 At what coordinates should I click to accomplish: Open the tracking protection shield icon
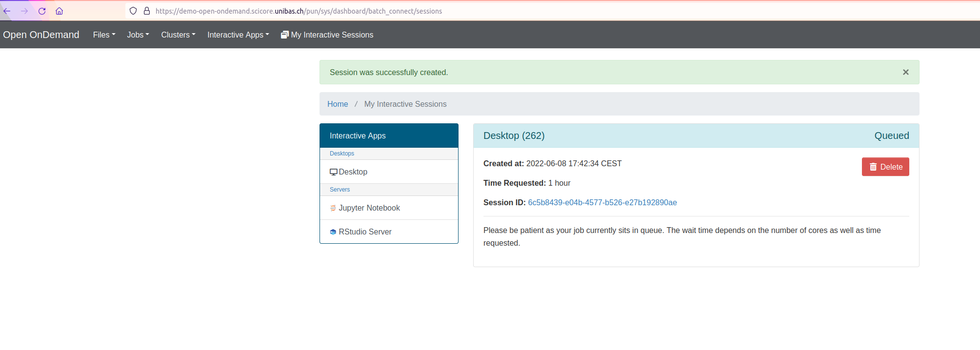click(133, 11)
